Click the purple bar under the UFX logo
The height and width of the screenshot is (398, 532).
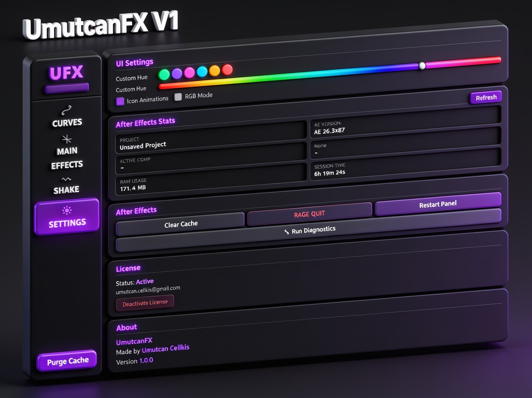click(67, 88)
